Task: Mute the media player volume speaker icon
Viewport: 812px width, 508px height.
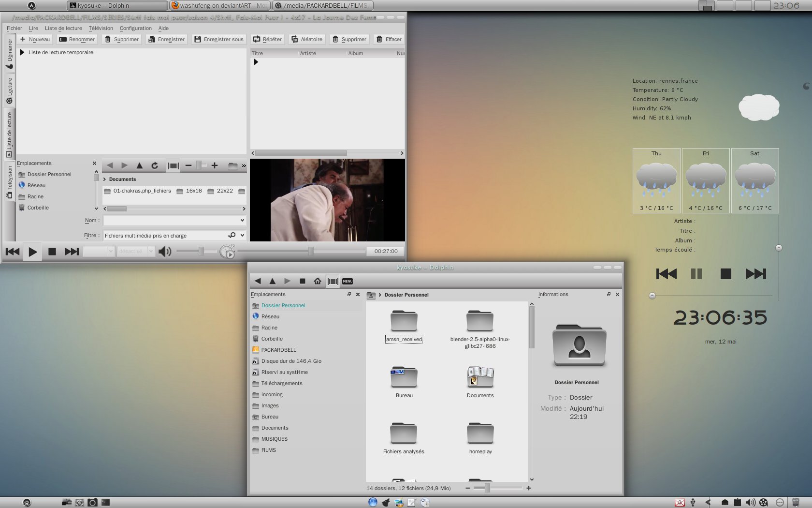Action: tap(165, 252)
